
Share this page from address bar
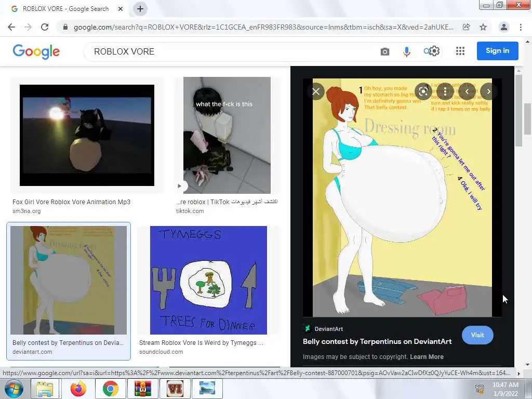click(x=467, y=27)
